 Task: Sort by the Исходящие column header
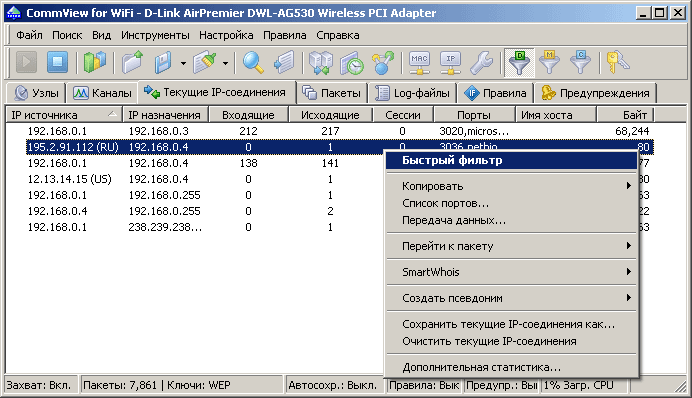point(330,115)
